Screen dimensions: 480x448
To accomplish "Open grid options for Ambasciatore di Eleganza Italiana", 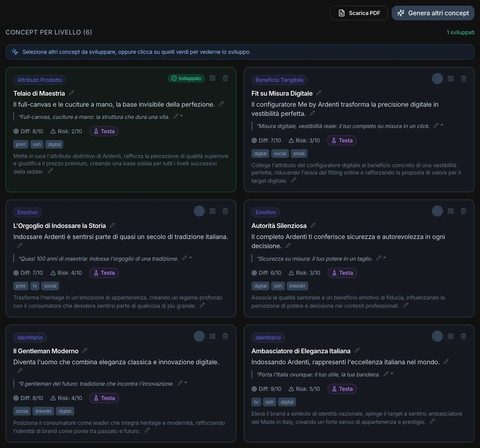I will click(451, 336).
